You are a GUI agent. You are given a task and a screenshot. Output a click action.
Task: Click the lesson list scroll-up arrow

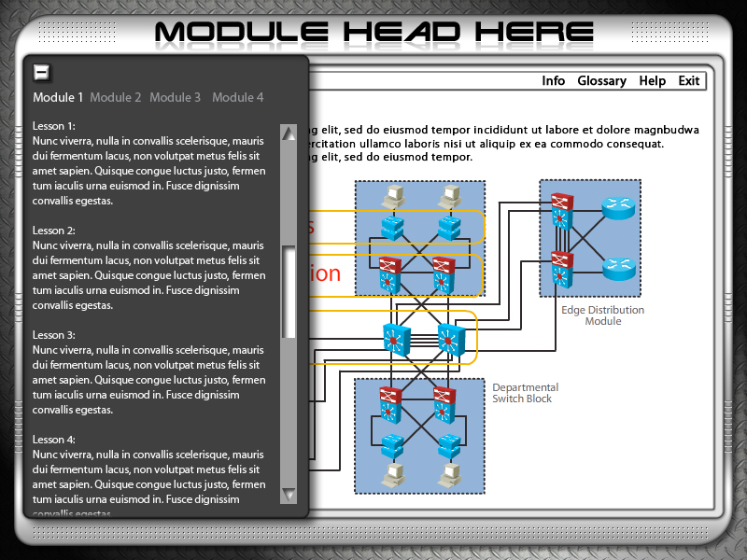pos(289,133)
